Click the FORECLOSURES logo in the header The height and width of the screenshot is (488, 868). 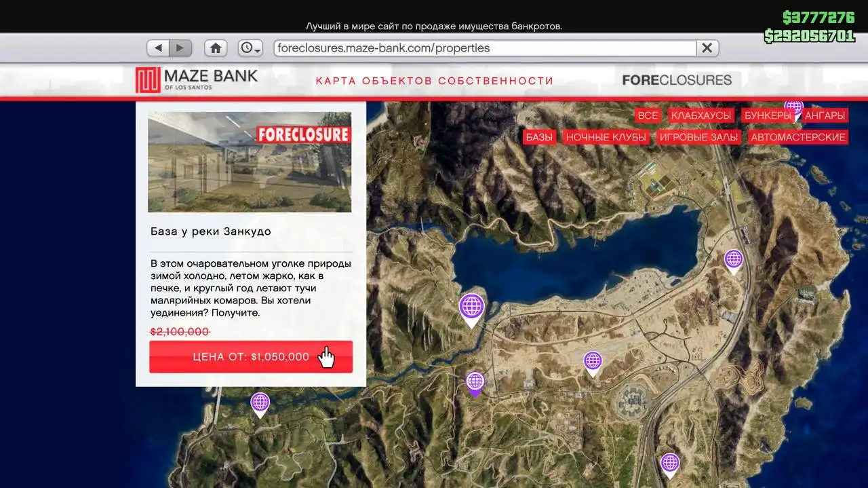pyautogui.click(x=677, y=80)
